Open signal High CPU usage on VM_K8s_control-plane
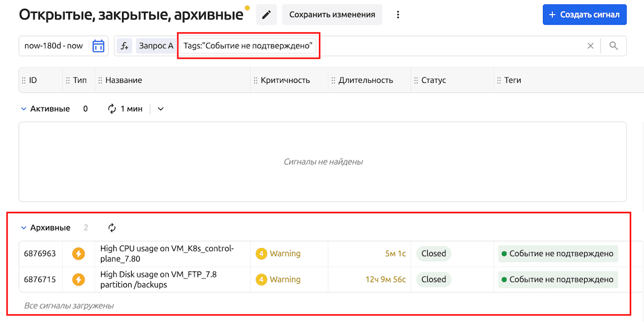The image size is (644, 322). 167,254
